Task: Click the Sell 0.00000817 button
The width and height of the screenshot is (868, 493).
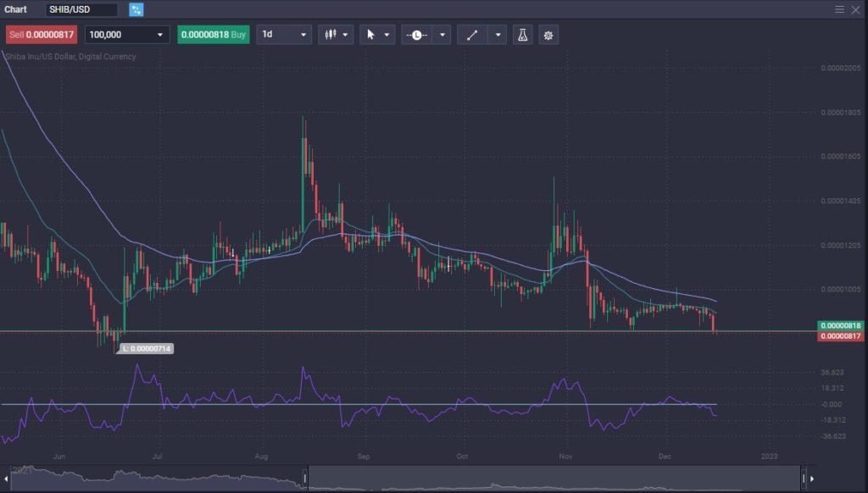Action: (42, 35)
